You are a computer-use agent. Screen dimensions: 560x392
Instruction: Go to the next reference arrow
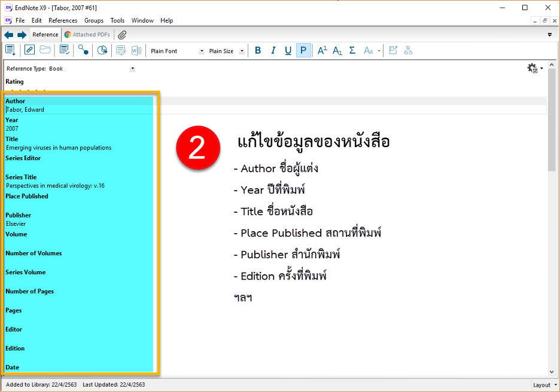pos(22,35)
